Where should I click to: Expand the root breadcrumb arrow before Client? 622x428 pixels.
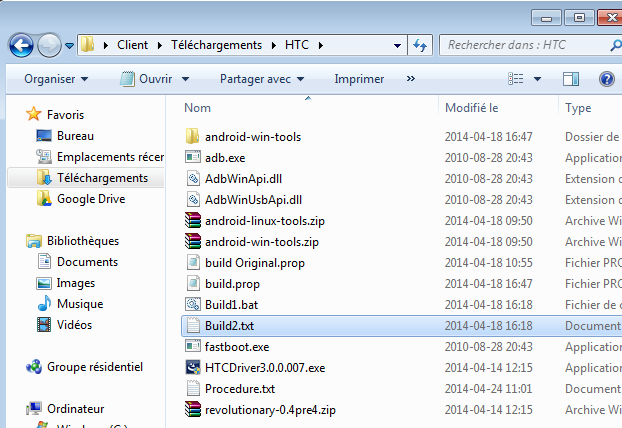coord(106,46)
